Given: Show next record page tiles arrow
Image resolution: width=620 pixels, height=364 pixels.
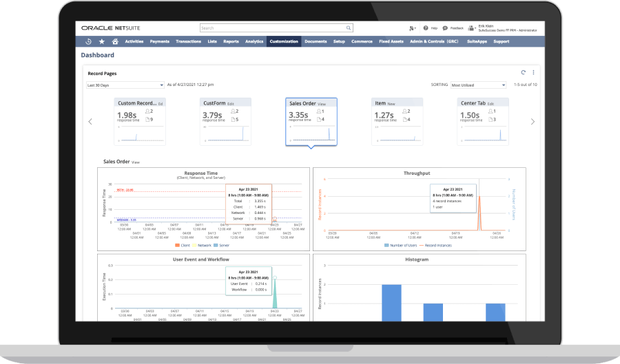Looking at the screenshot, I should (532, 122).
